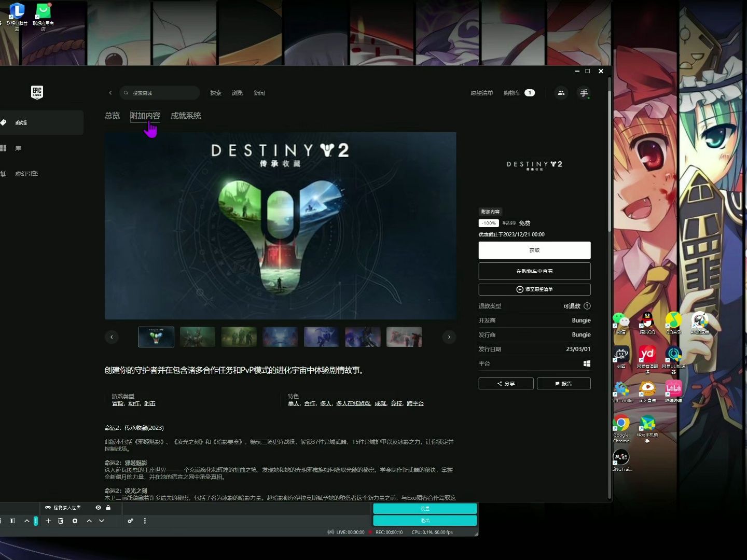Open 哔哩哔哩 bilibili desktop shortcut

pos(673,391)
